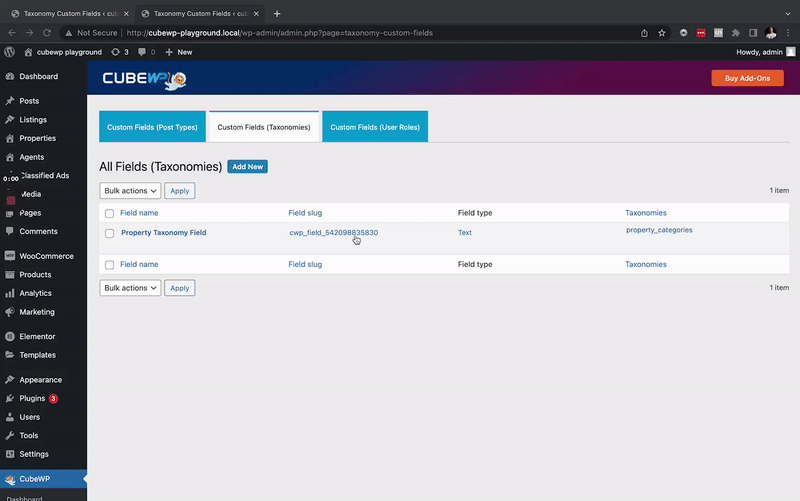The height and width of the screenshot is (501, 800).
Task: Click the bottom Apply button
Action: [x=180, y=288]
